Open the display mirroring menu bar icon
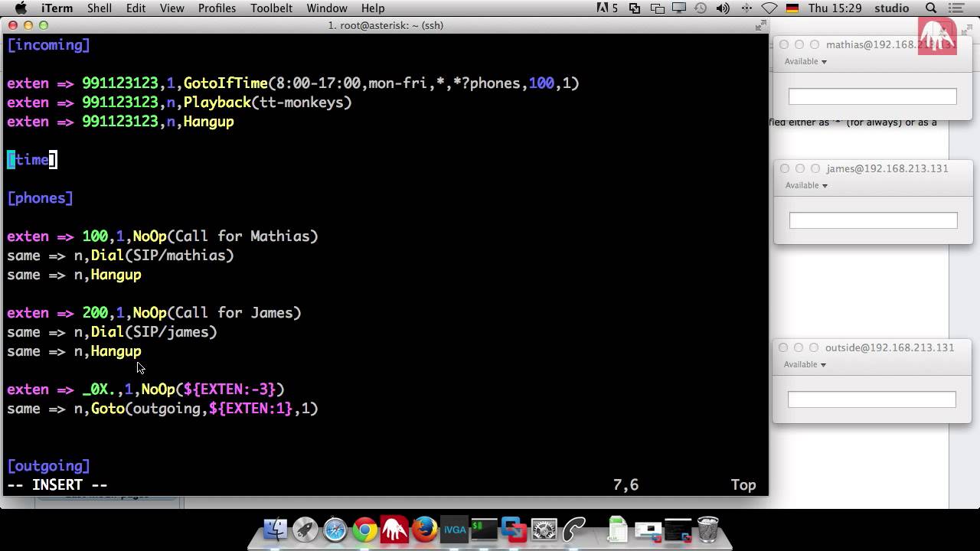This screenshot has width=980, height=551. point(678,8)
